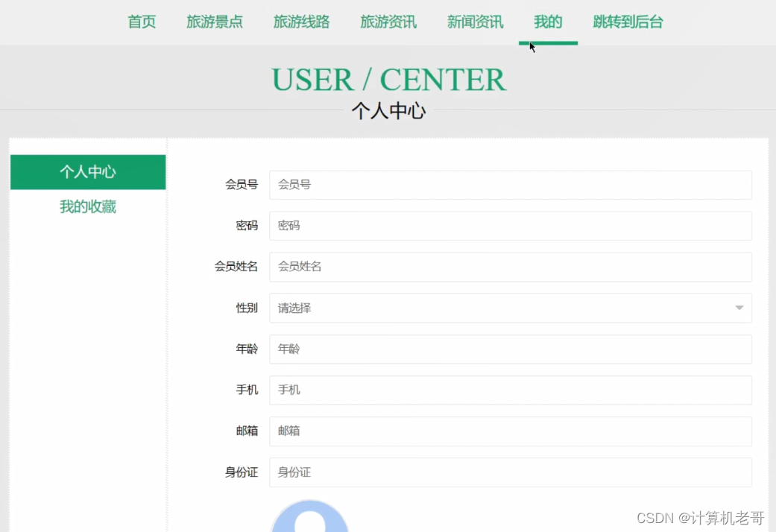Focus the 邮箱 text box
Screen dimensions: 776x532
coord(510,431)
